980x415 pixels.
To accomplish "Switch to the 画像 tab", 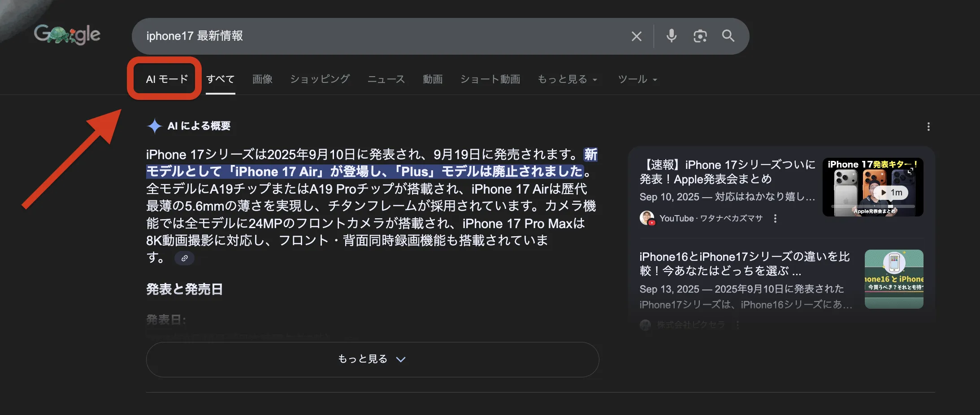I will 262,79.
